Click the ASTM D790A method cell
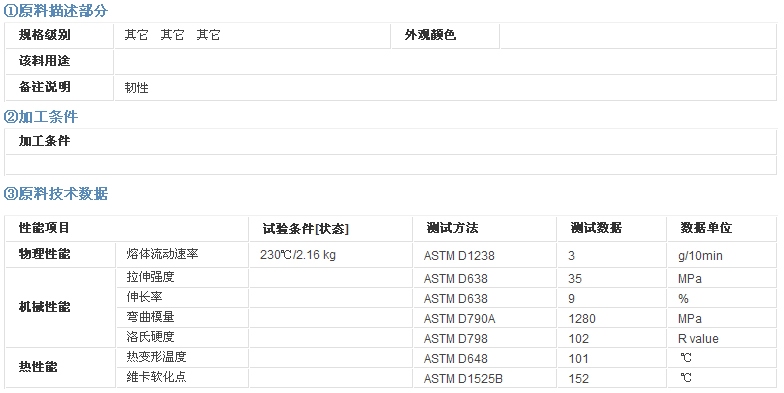This screenshot has width=784, height=393. (484, 318)
